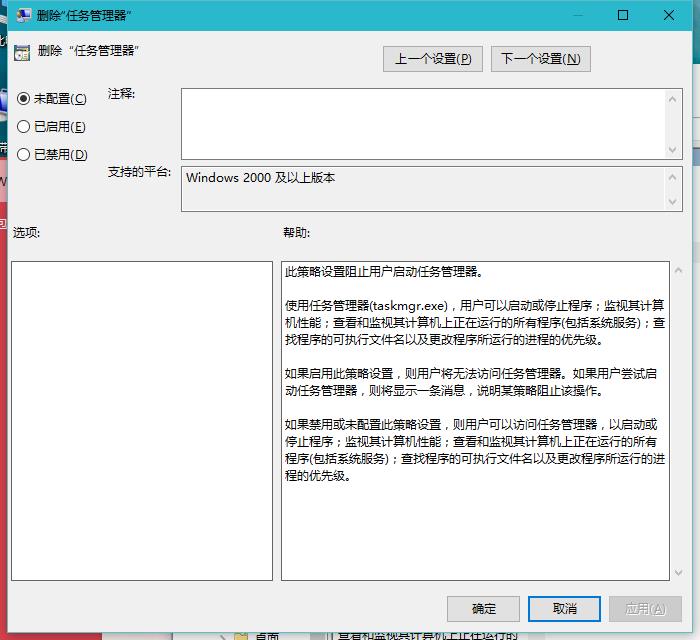Click inside the 注释 comment text box
The image size is (700, 640).
(420, 123)
